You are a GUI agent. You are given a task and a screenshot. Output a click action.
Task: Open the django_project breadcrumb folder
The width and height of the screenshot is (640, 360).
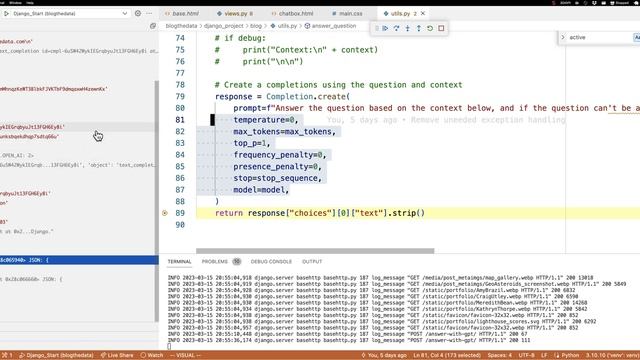[x=224, y=26]
